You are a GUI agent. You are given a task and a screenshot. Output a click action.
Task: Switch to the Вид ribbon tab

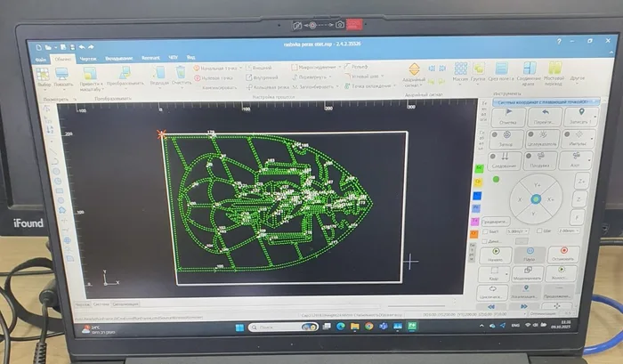[x=190, y=58]
